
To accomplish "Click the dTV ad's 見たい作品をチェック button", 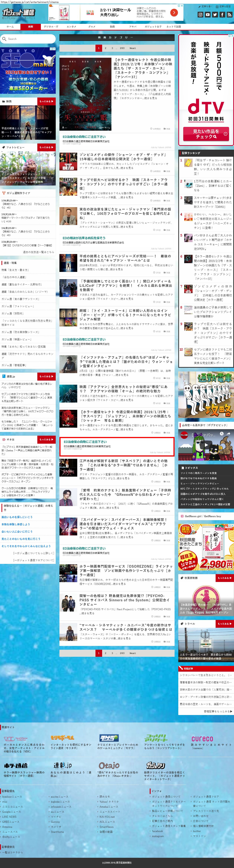I will pyautogui.click(x=206, y=134).
